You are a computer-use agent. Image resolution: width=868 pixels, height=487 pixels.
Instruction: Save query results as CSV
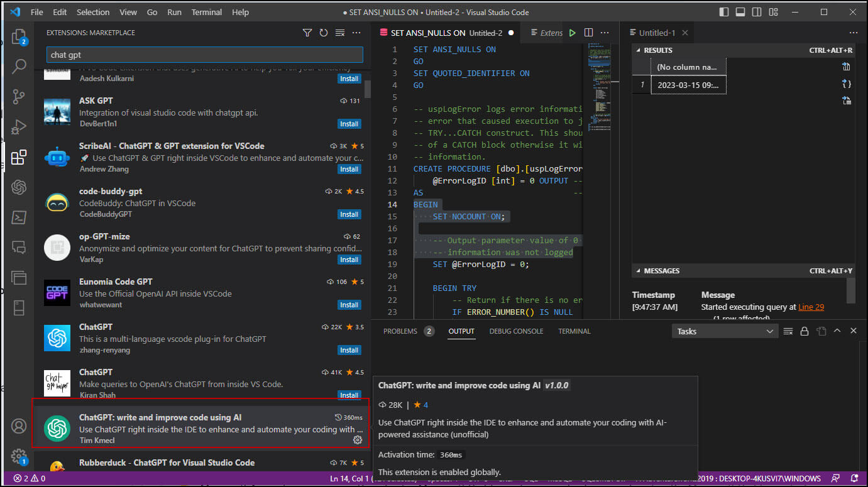846,65
